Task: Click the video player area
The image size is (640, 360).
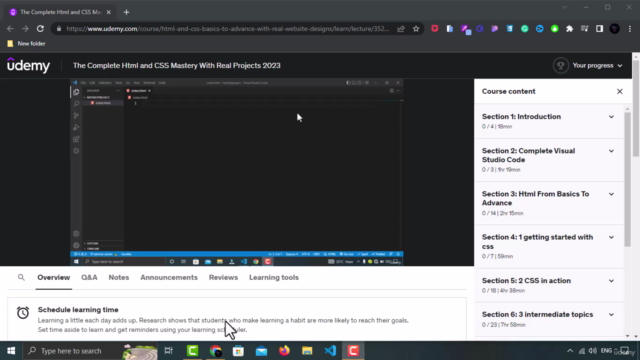Action: click(x=237, y=172)
